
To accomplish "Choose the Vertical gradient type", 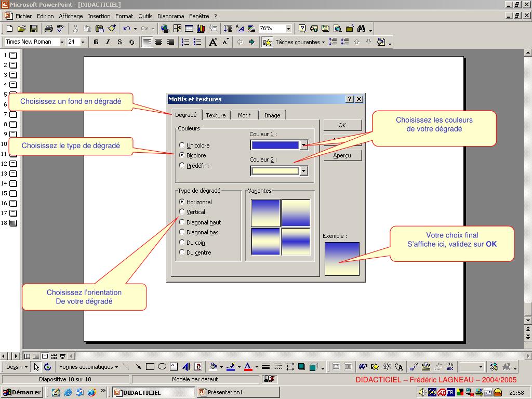I will (x=182, y=212).
